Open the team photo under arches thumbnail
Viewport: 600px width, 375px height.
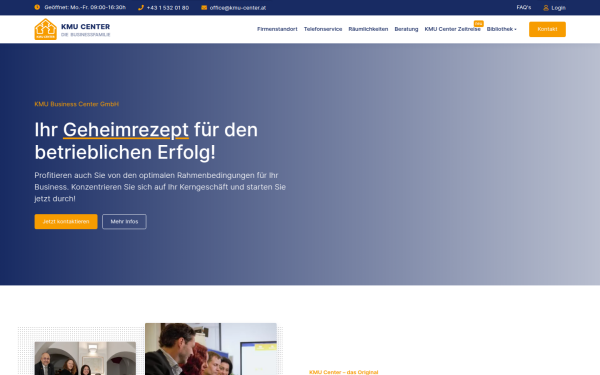(85, 359)
